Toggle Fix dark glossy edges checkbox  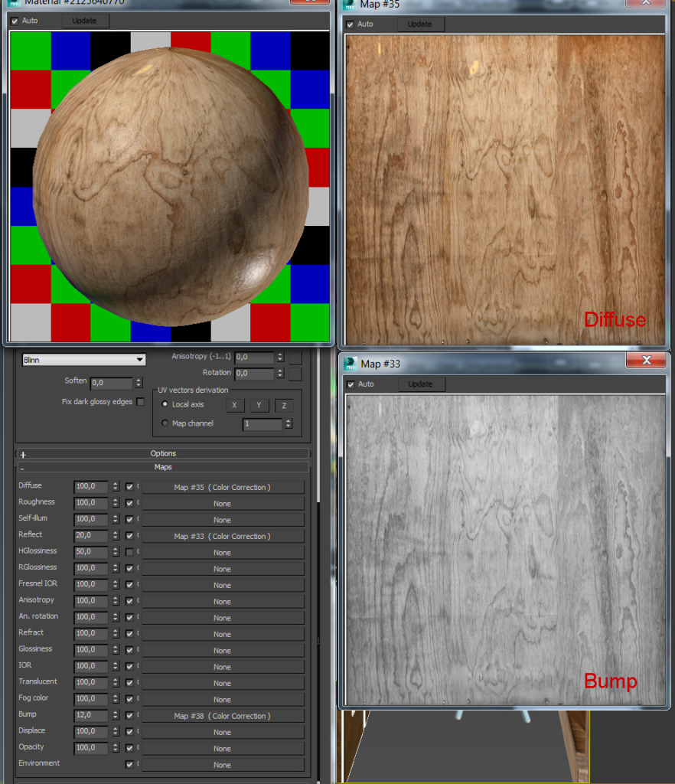tap(140, 402)
